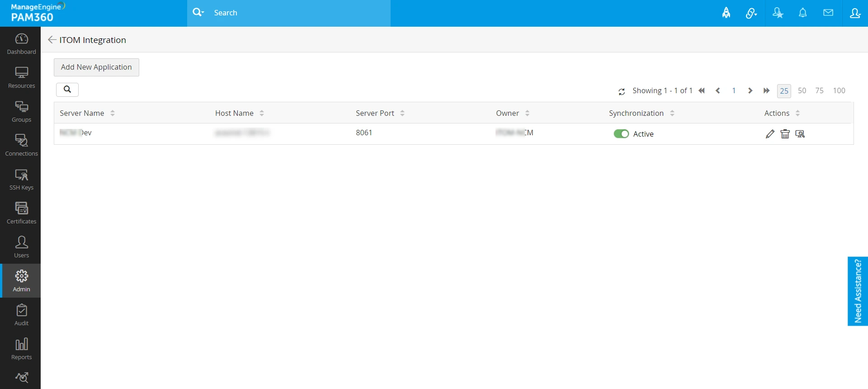
Task: Refresh the application list
Action: [x=622, y=91]
